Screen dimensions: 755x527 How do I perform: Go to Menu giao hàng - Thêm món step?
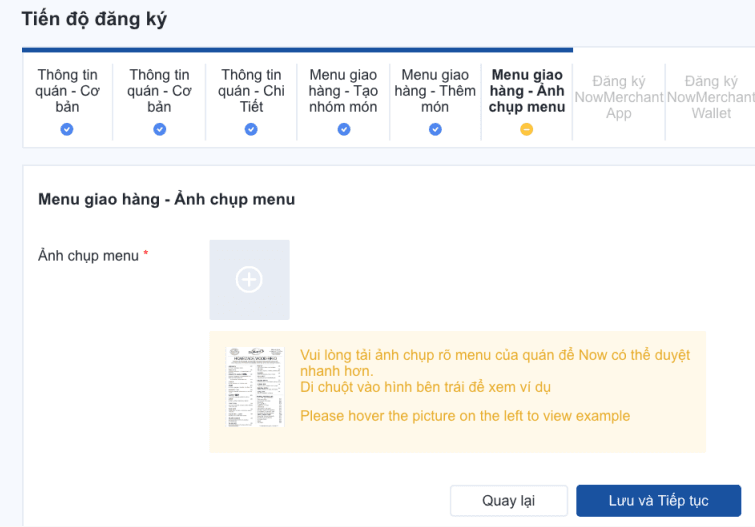[x=435, y=91]
